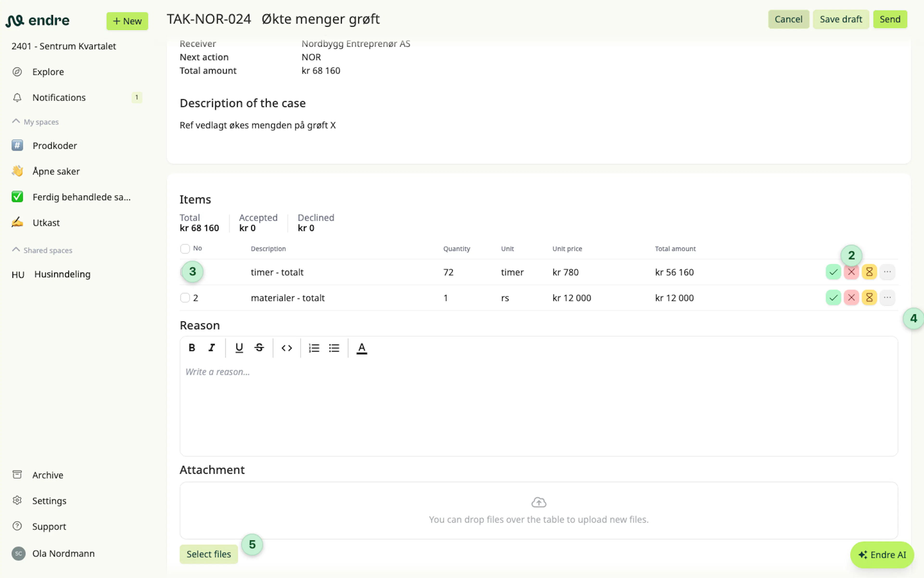Image resolution: width=924 pixels, height=578 pixels.
Task: Open the Åpne saker space
Action: point(56,171)
